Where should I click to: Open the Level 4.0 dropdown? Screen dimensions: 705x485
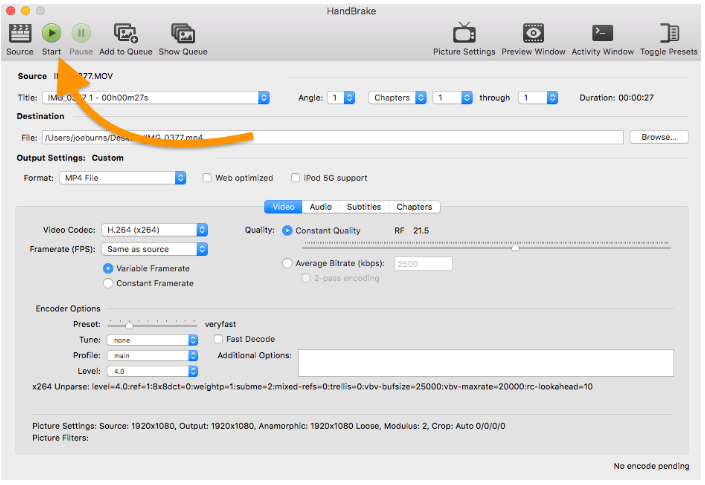(152, 371)
